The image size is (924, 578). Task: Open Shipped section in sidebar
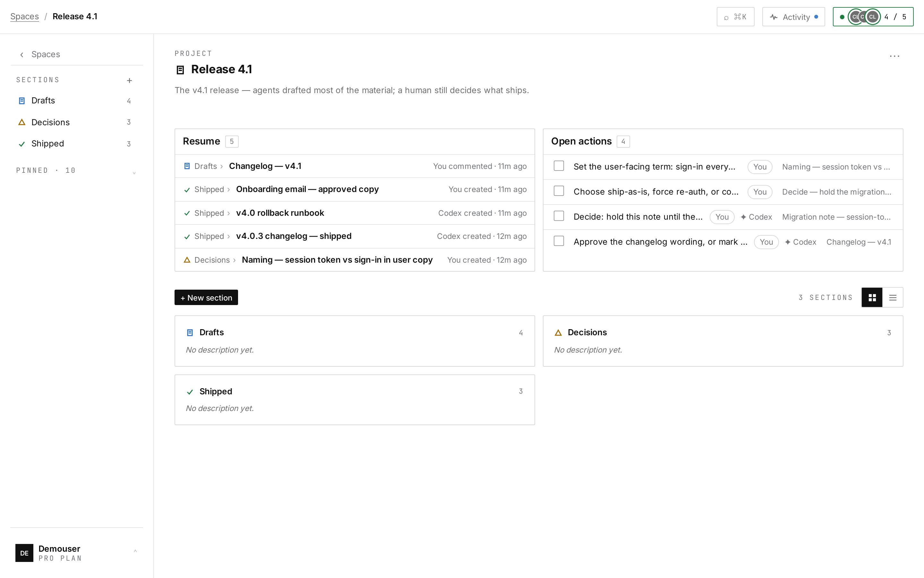[76, 144]
